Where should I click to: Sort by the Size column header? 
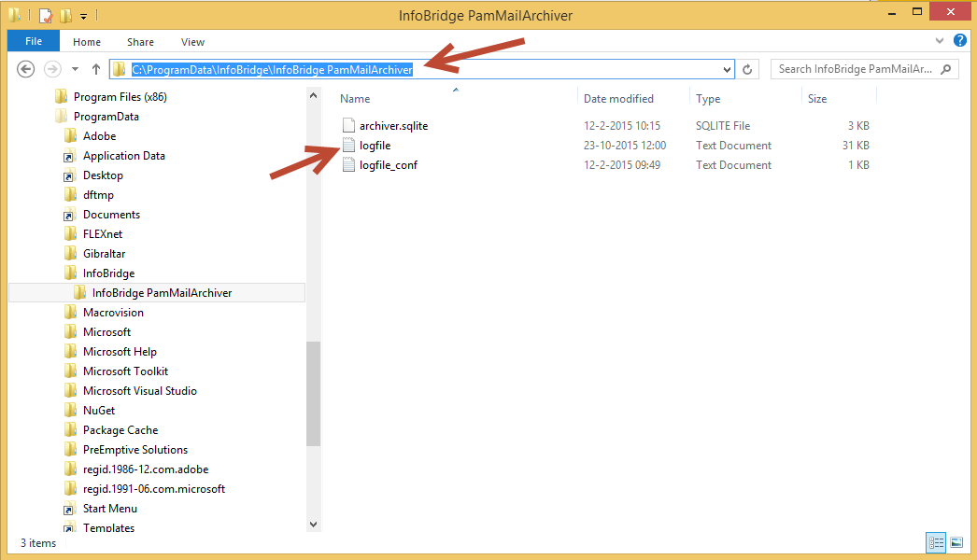[817, 98]
